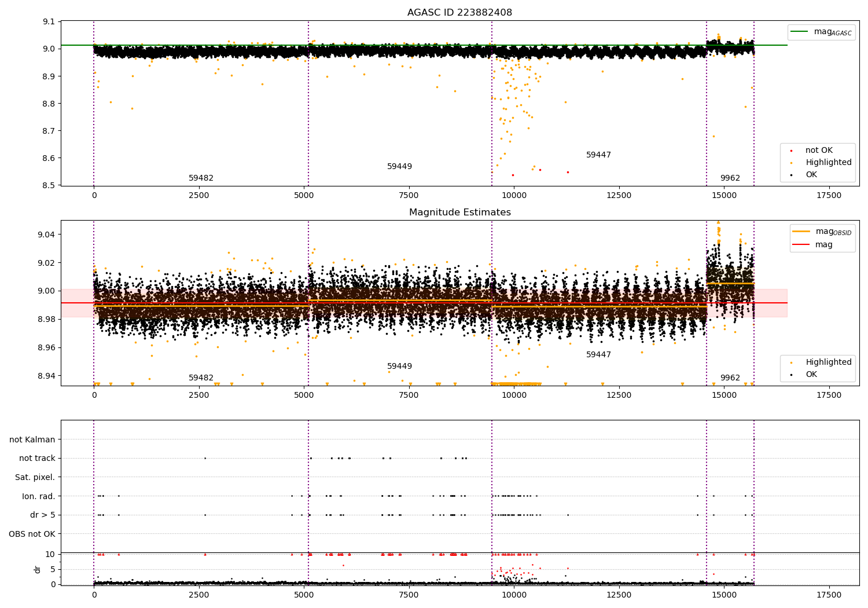This screenshot has height=608, width=868.
Task: Select the 'not OK' legend entry
Action: [819, 151]
